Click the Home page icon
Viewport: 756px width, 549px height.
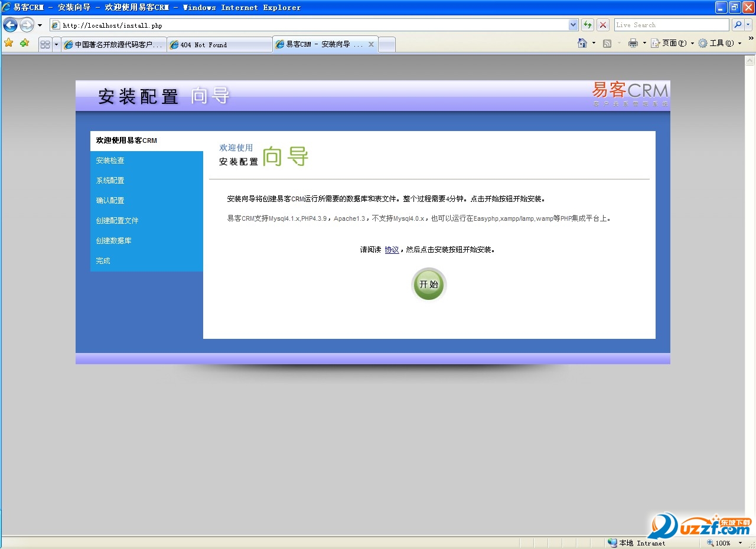582,43
